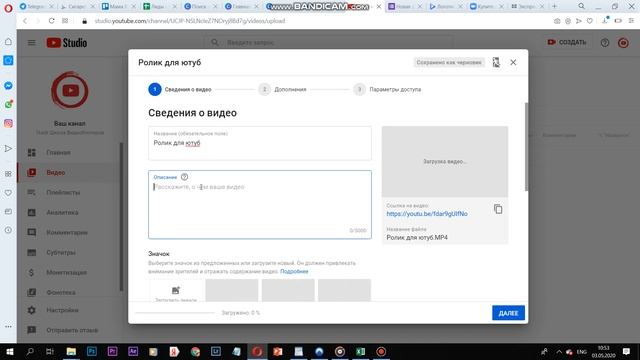
Task: Open Excel from the taskbar
Action: tap(360, 351)
